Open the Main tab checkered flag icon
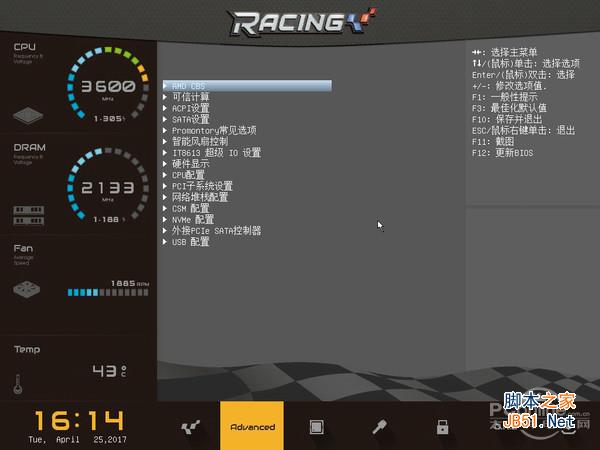Image resolution: width=600 pixels, height=450 pixels. [x=190, y=427]
